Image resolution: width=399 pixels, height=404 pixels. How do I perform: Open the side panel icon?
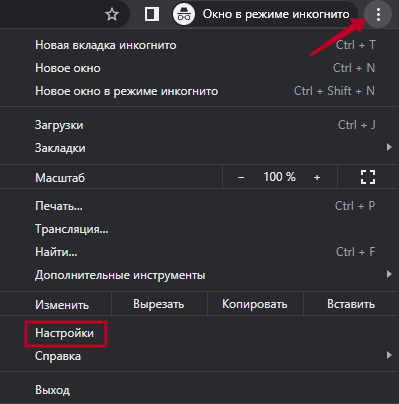pyautogui.click(x=152, y=14)
